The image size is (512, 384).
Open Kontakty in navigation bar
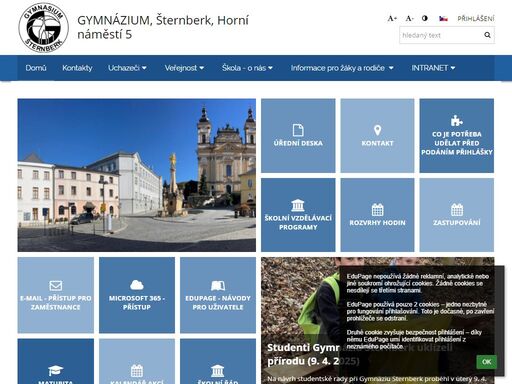(x=77, y=68)
